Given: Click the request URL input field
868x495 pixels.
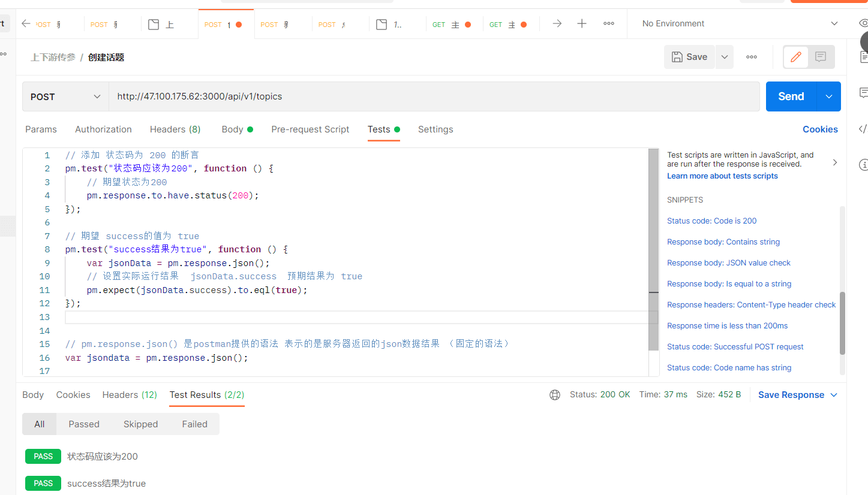Looking at the screenshot, I should pyautogui.click(x=434, y=96).
